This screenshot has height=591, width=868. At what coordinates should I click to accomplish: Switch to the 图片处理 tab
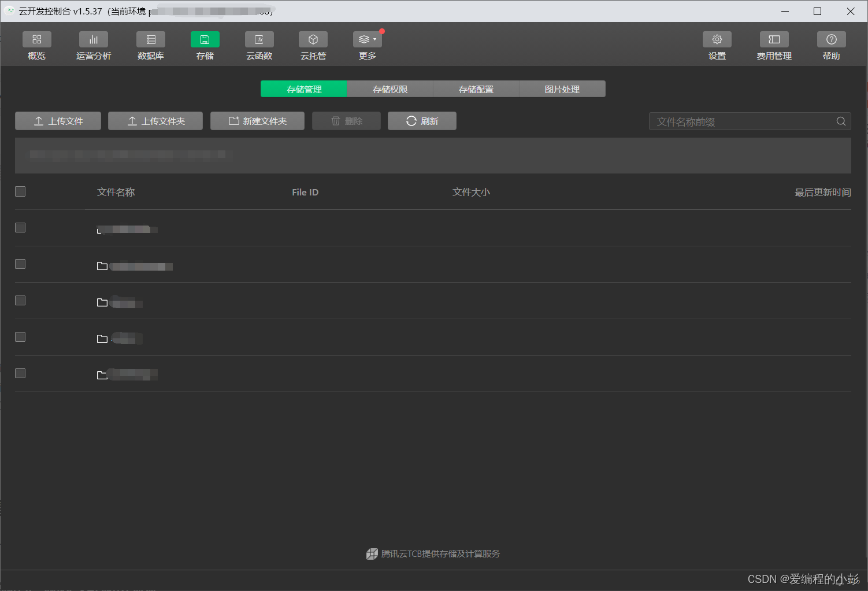562,89
